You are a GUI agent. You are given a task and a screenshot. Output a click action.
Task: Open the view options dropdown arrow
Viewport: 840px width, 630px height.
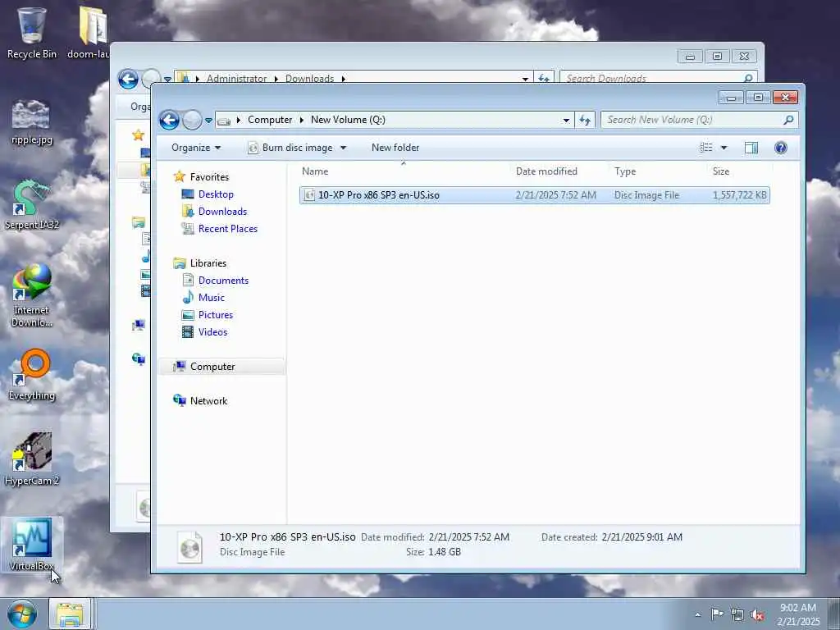724,148
